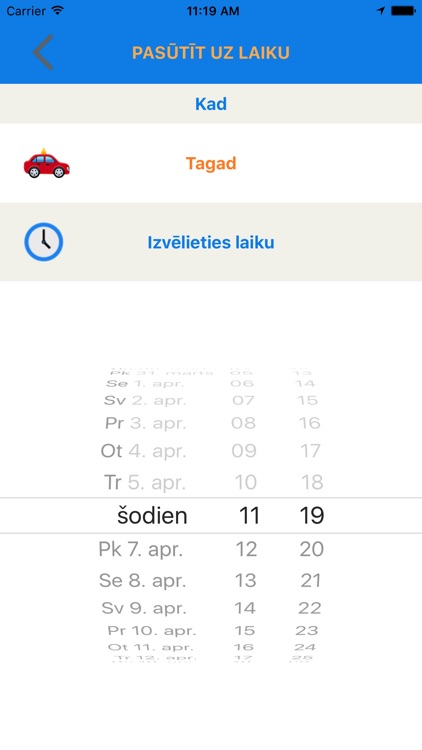Tap the red taxi car icon
The width and height of the screenshot is (422, 750).
pos(46,164)
